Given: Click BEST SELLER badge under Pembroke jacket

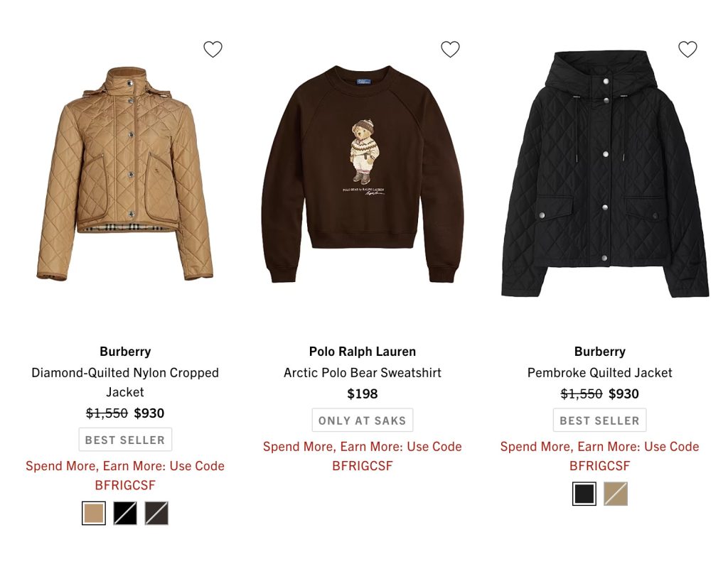Looking at the screenshot, I should pyautogui.click(x=599, y=421).
